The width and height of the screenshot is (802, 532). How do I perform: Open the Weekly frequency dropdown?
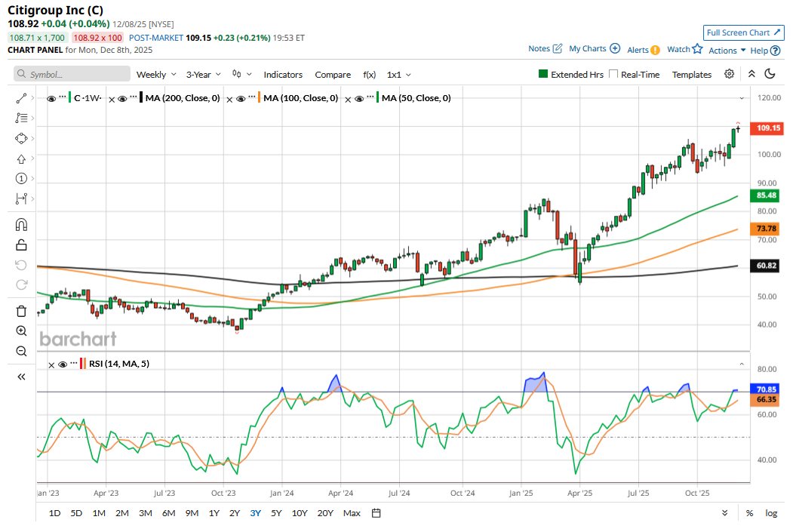(x=155, y=75)
